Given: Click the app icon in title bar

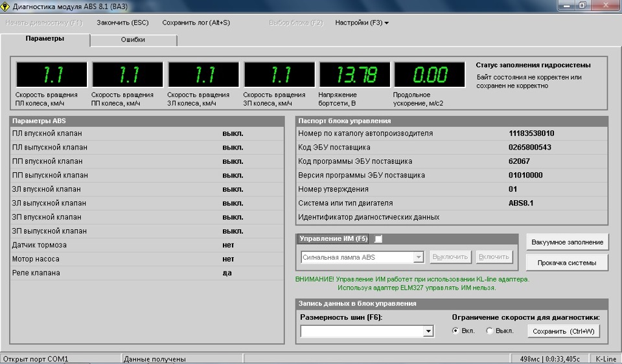Looking at the screenshot, I should pos(6,5).
